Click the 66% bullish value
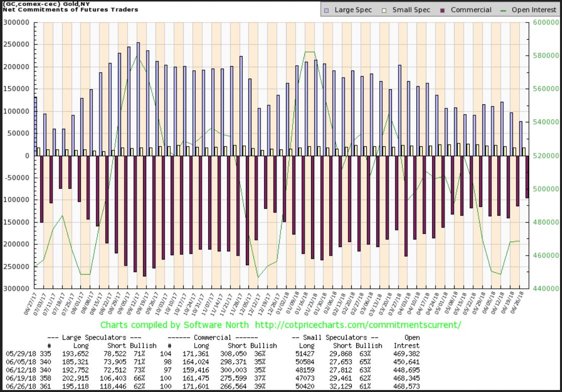The image size is (562, 392). (139, 378)
